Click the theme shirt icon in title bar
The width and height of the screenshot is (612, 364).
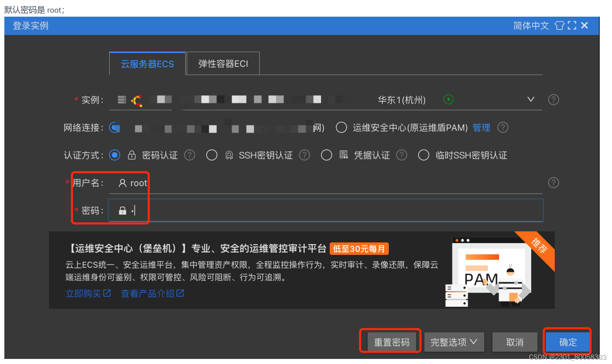click(x=560, y=25)
